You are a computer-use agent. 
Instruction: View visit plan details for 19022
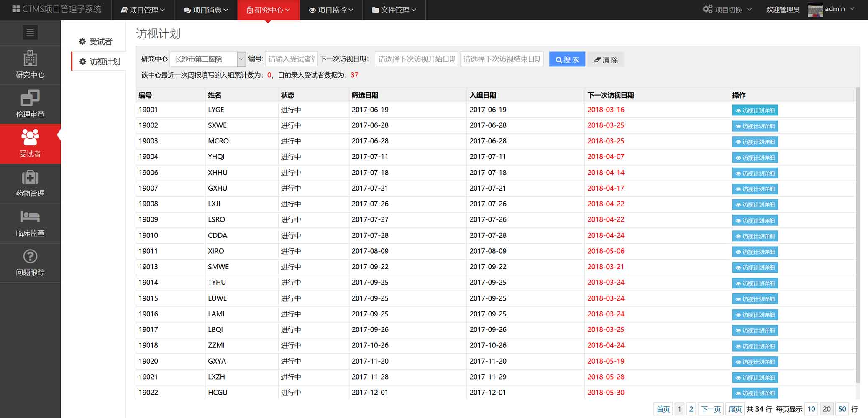click(755, 393)
